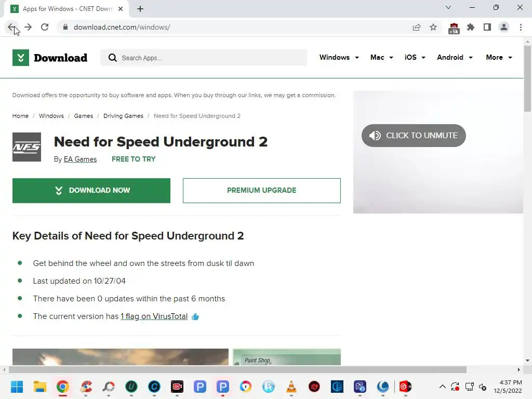Bookmark this page with star icon
This screenshot has width=532, height=399.
click(x=433, y=27)
